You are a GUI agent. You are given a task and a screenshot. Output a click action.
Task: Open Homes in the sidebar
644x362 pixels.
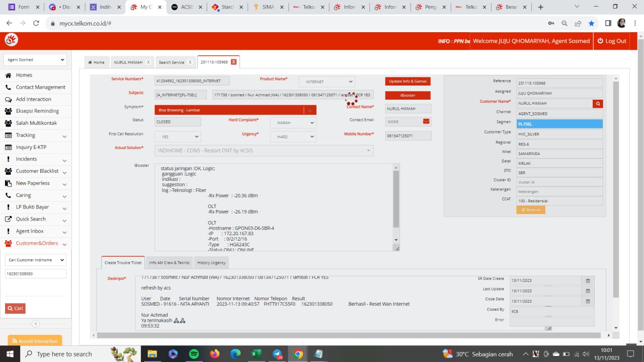click(x=24, y=75)
